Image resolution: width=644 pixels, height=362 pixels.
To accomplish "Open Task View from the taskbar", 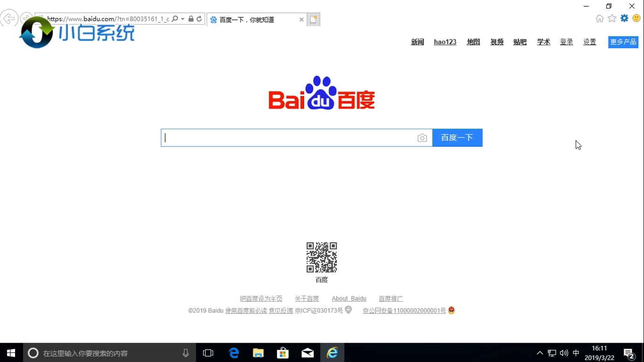I will pyautogui.click(x=208, y=353).
